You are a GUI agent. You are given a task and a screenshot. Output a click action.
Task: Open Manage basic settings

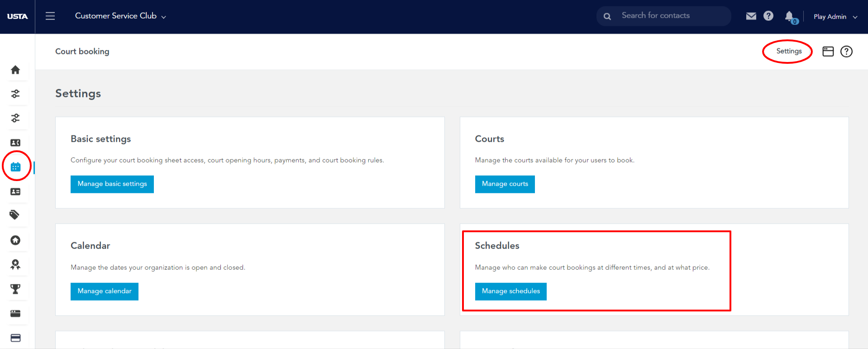click(112, 184)
